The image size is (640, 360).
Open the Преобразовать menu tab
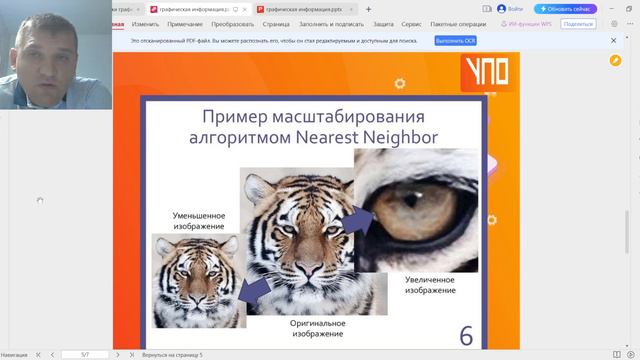[233, 24]
